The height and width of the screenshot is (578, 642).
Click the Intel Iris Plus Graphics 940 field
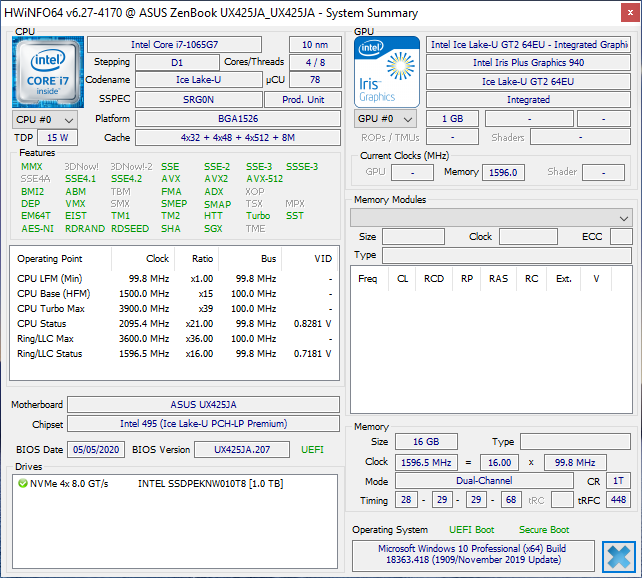pyautogui.click(x=528, y=63)
